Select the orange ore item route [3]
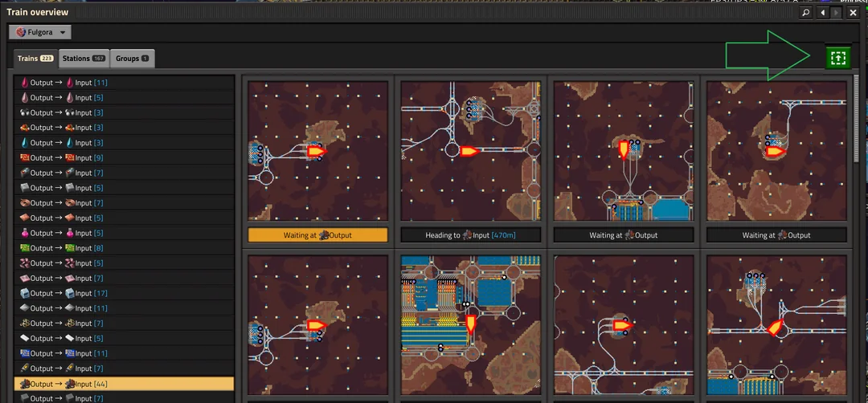 (124, 128)
